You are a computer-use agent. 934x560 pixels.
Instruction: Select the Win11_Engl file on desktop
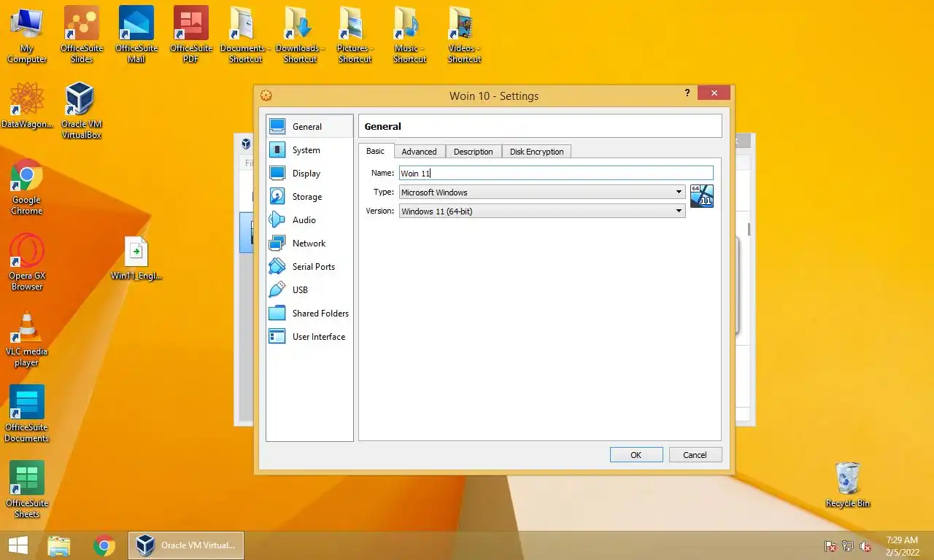[x=136, y=259]
